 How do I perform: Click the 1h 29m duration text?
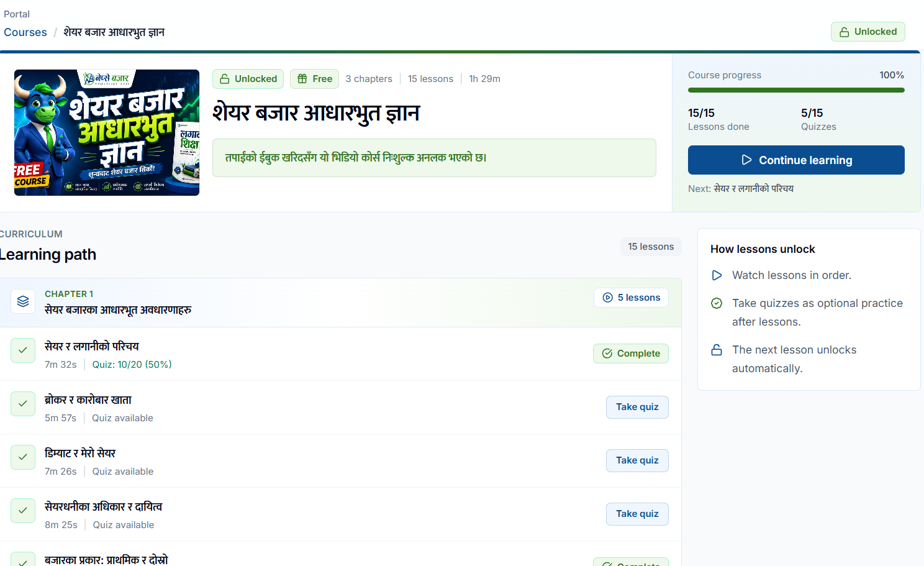pyautogui.click(x=484, y=79)
